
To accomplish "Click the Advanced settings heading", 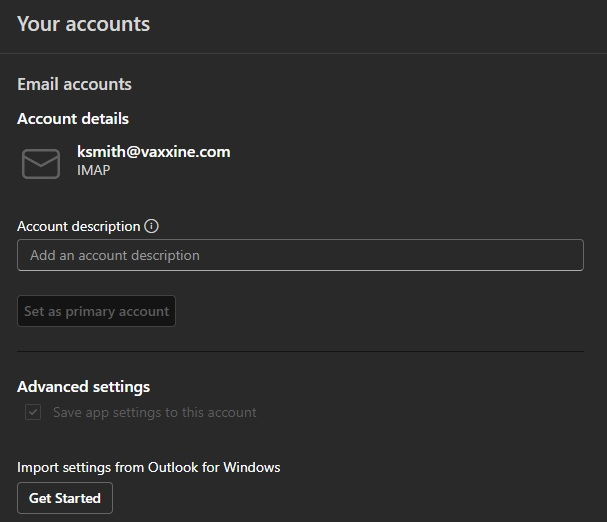I will [83, 387].
